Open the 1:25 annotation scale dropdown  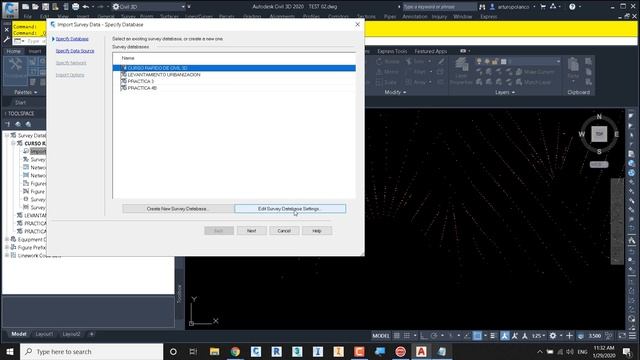pos(539,336)
